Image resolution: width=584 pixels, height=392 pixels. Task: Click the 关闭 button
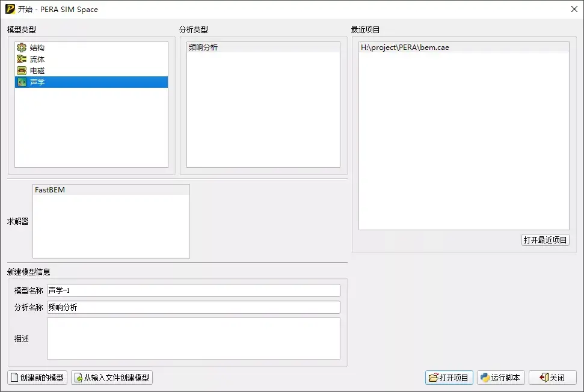(552, 378)
